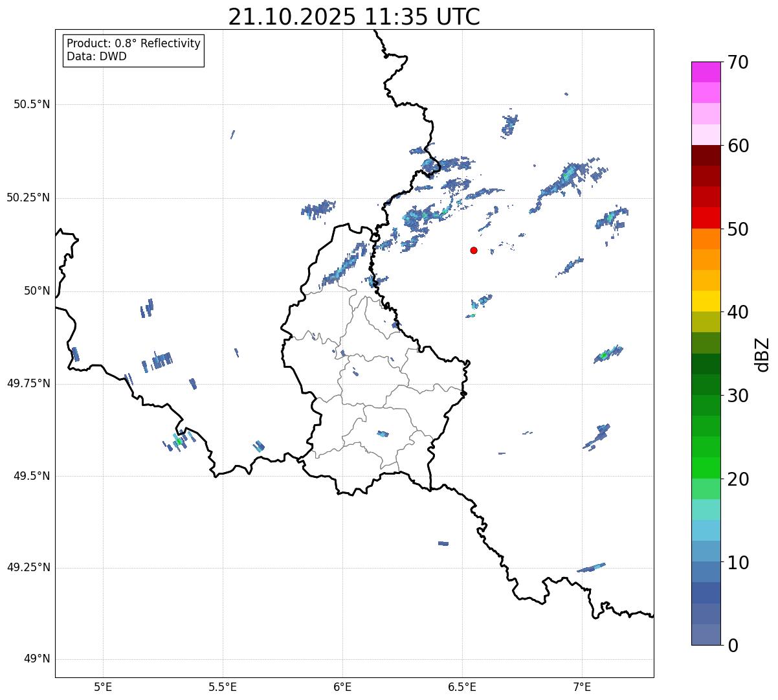
Task: Click the orange colorbar segment above 50
Action: coord(706,239)
